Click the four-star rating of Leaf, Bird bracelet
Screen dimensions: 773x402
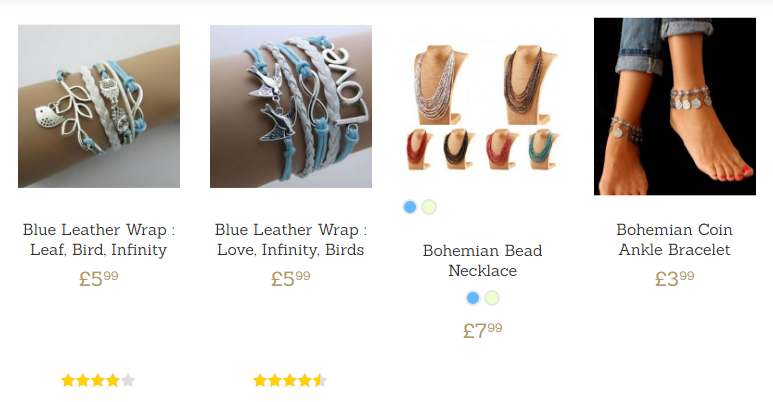(x=98, y=380)
